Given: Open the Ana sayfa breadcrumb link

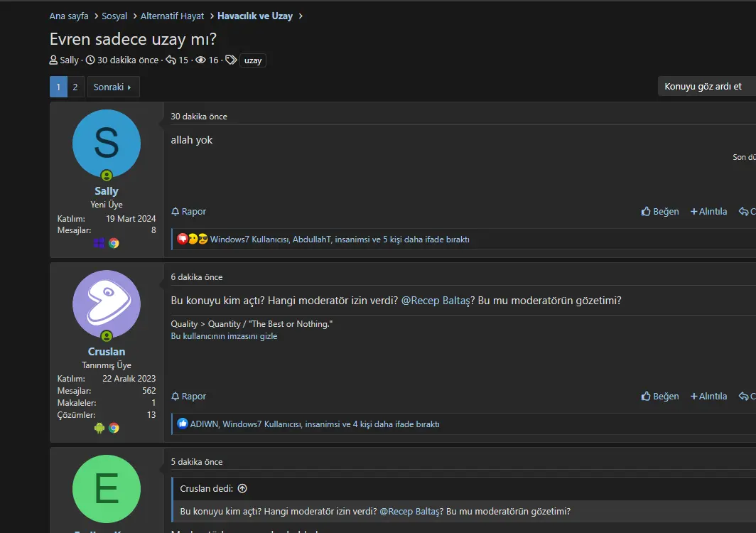Looking at the screenshot, I should click(x=69, y=16).
